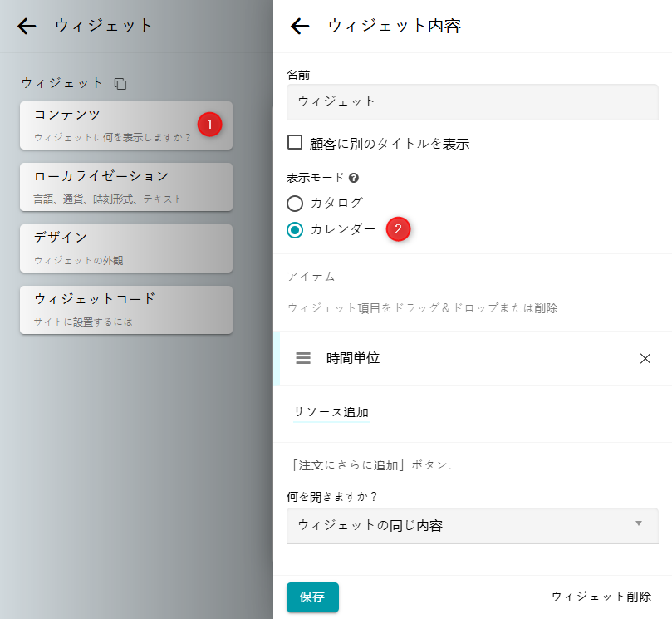The image size is (672, 619).
Task: Enable 顧客に別のタイトルを表示 checkbox
Action: (x=294, y=142)
